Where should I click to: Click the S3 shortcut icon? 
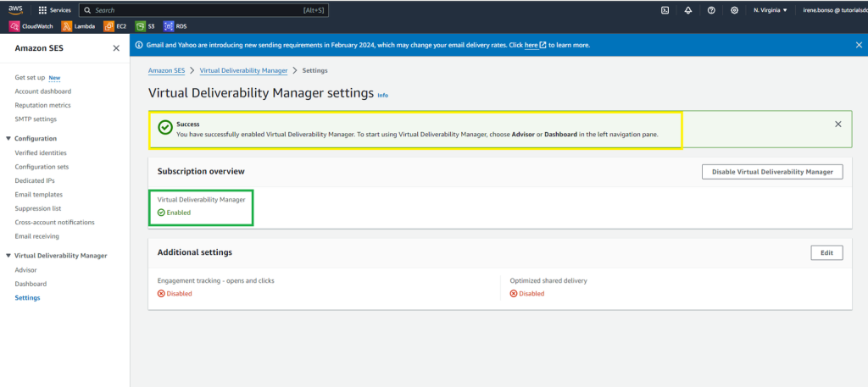click(140, 26)
